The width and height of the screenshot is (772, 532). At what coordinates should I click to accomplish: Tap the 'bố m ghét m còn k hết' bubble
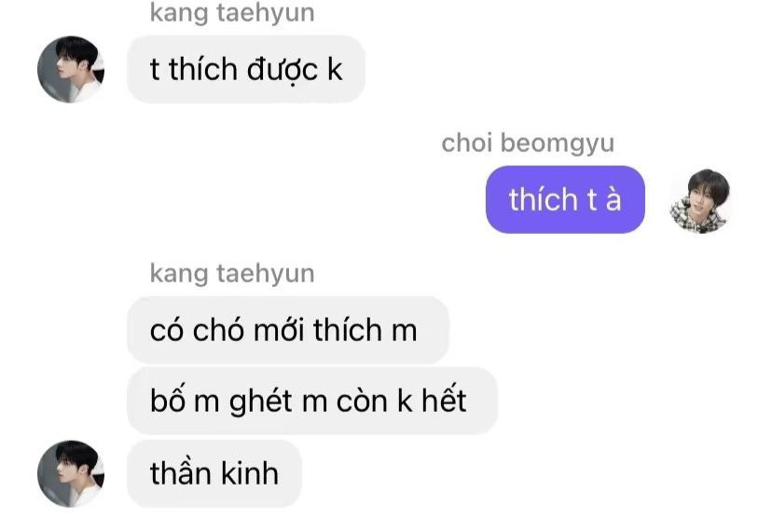(x=312, y=401)
